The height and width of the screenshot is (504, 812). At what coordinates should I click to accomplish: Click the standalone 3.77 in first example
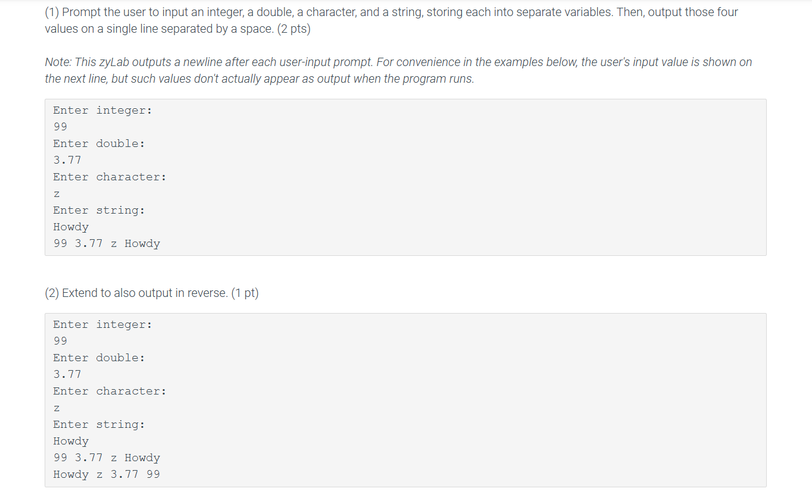(x=67, y=160)
